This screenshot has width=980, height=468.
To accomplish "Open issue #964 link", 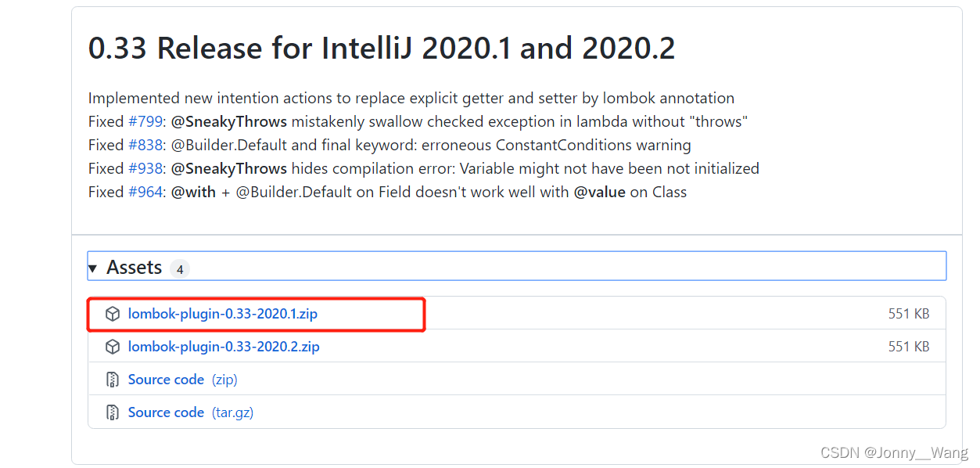I will point(145,192).
